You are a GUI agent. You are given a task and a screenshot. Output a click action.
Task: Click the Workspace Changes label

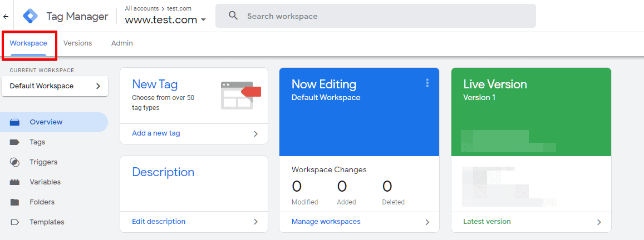coord(329,170)
